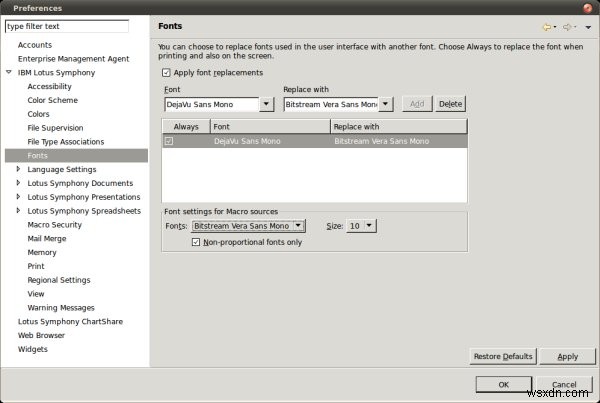600x403 pixels.
Task: Expand the Lotus Symphony Documents node
Action: tap(18, 183)
